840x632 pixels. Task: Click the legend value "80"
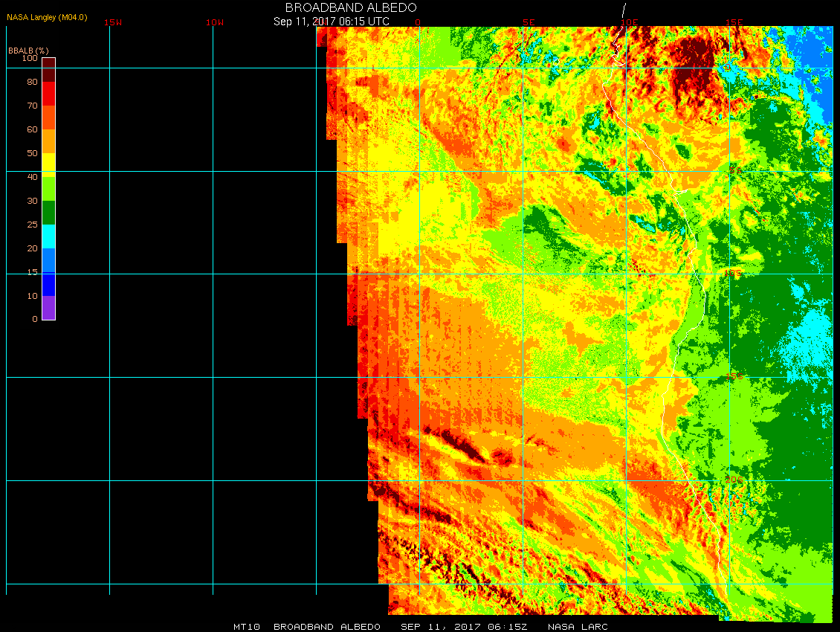point(33,82)
